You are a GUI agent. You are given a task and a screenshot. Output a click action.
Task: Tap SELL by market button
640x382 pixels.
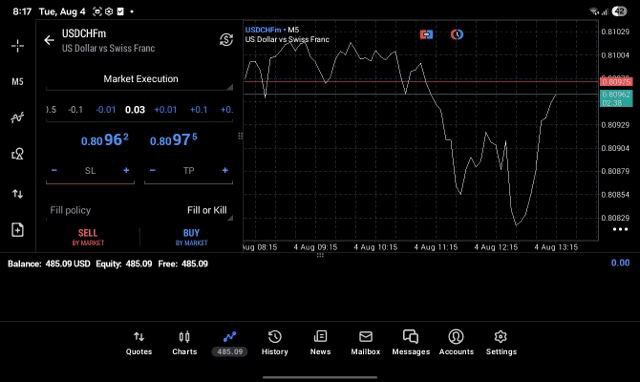(x=88, y=237)
